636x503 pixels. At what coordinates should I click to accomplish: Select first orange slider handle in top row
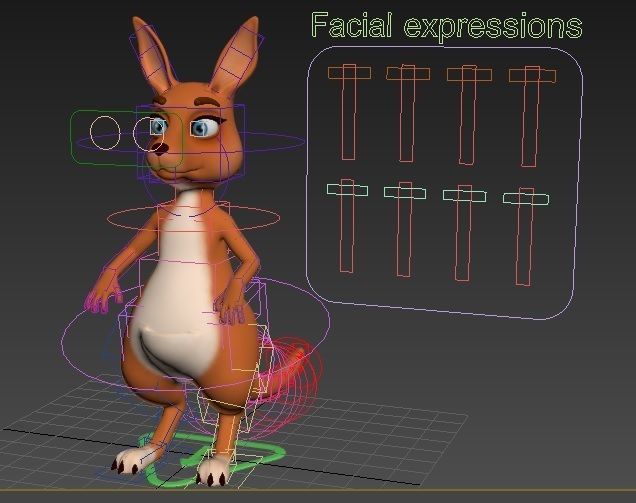click(x=349, y=73)
